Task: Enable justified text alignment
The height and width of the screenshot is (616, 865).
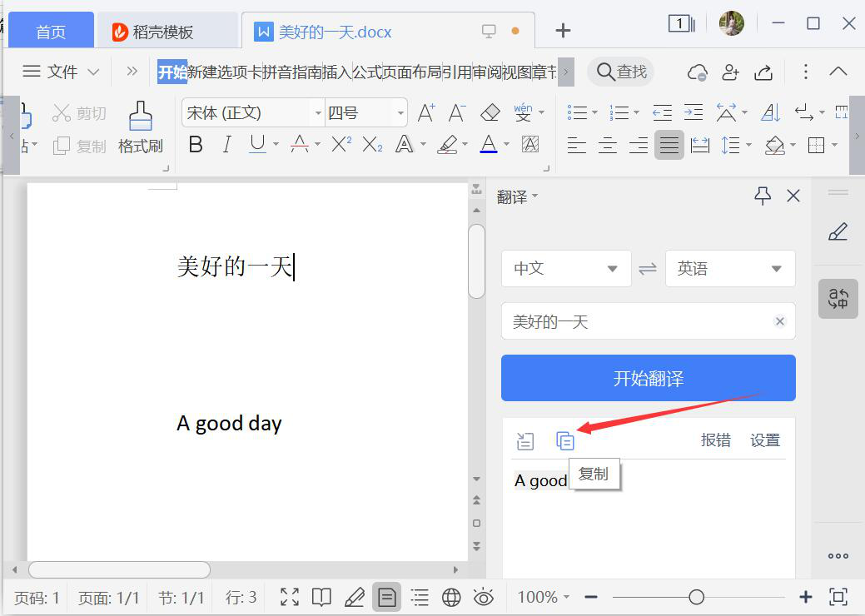Action: coord(669,146)
